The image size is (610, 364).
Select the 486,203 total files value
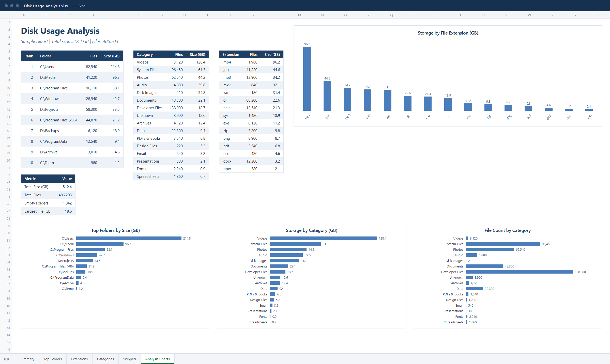tap(65, 195)
